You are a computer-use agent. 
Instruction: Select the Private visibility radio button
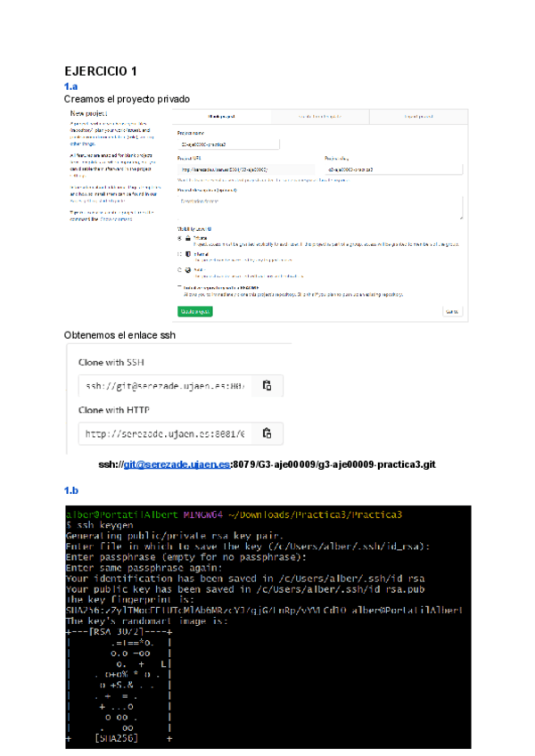point(180,238)
